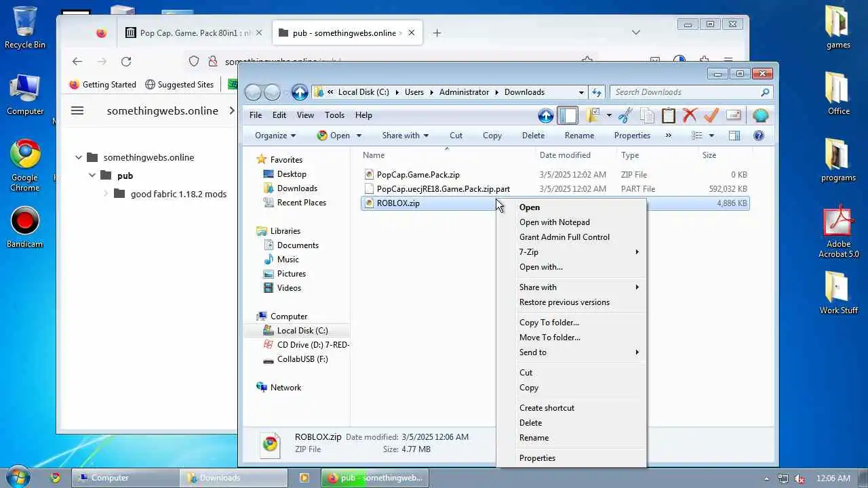Click Properties in the command bar
The image size is (868, 488).
pos(632,136)
